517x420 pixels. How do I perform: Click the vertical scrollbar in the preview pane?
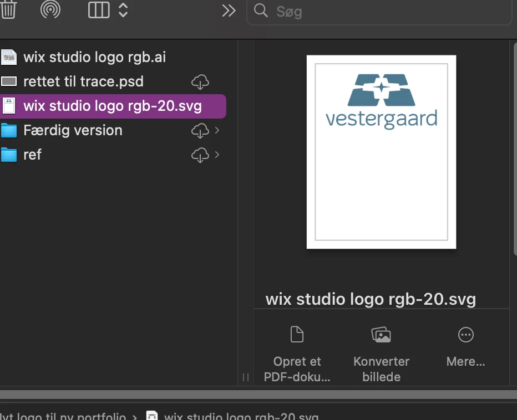(x=515, y=148)
